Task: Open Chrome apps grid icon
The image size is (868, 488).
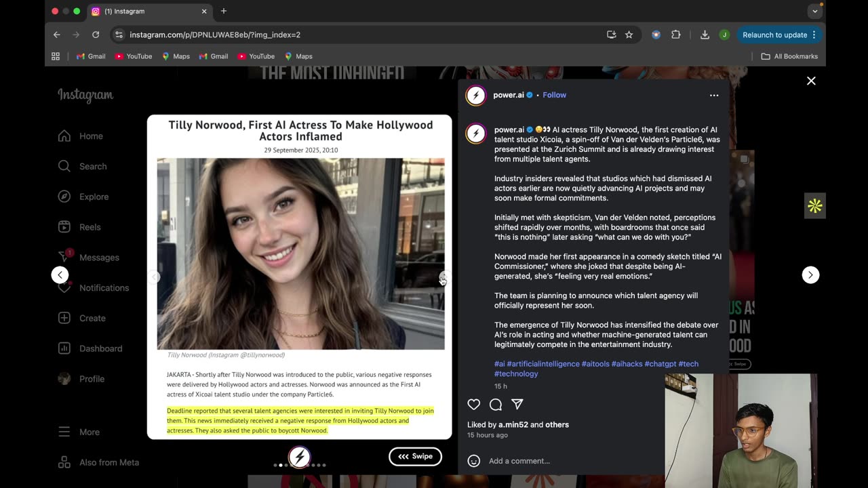Action: click(x=56, y=56)
